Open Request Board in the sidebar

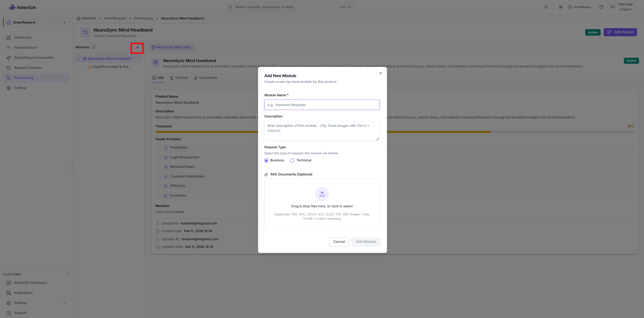click(36, 48)
